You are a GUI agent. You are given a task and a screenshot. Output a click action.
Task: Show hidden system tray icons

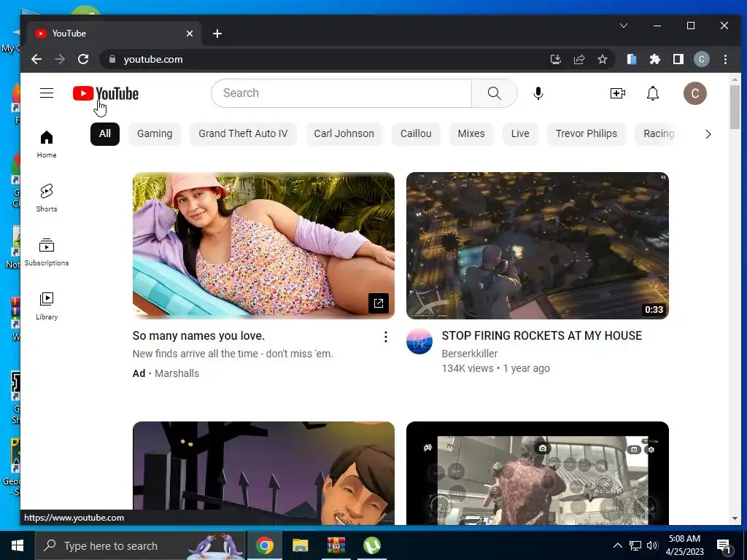[x=617, y=545]
